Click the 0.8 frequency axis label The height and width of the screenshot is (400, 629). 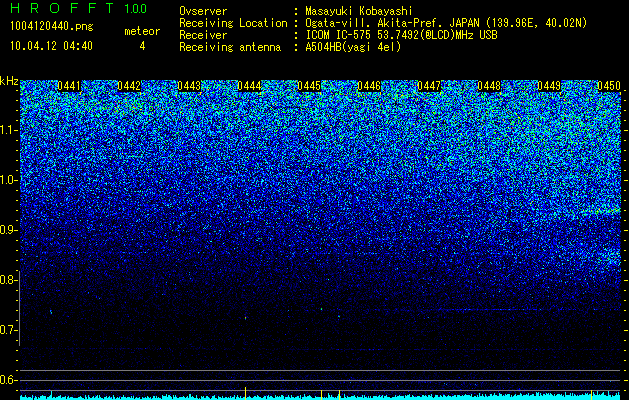coord(8,280)
